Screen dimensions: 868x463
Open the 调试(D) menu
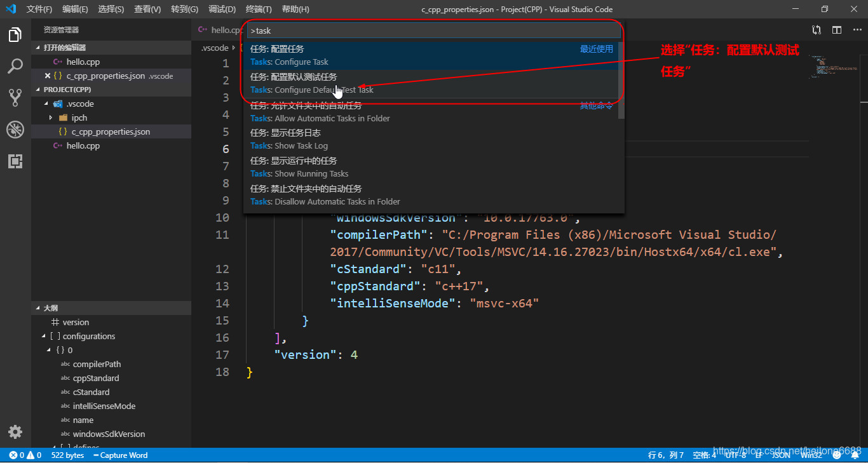222,9
